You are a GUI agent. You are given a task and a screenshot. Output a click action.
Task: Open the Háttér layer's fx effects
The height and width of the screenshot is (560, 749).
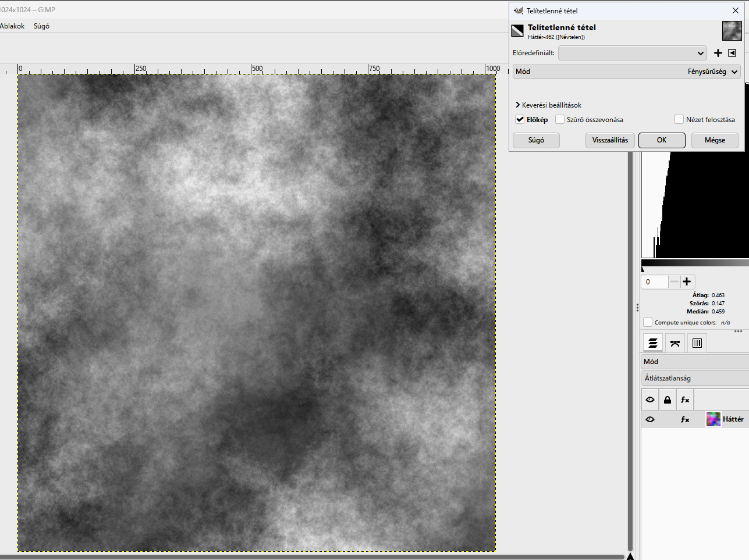[685, 419]
